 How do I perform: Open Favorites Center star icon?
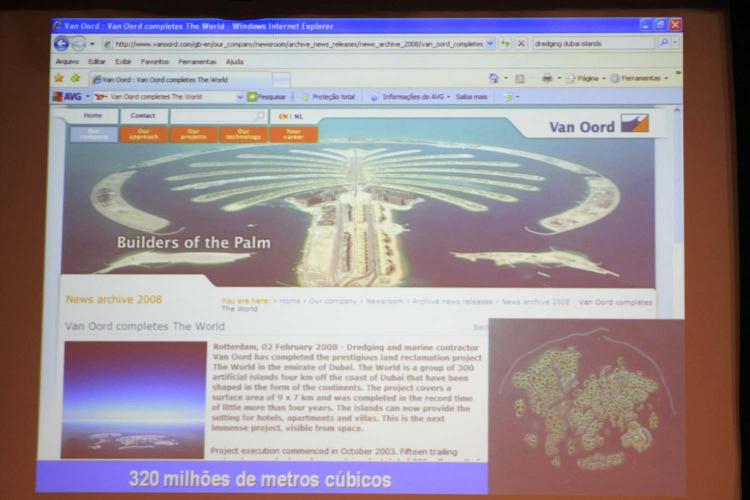(x=59, y=78)
